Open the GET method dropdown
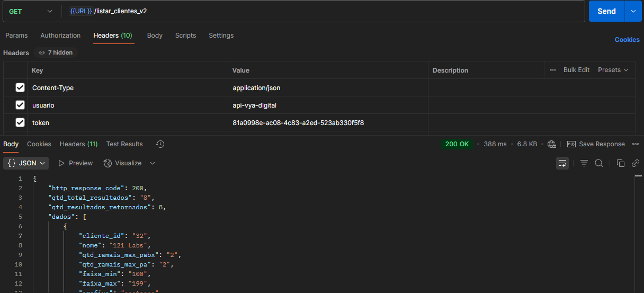 (x=30, y=11)
